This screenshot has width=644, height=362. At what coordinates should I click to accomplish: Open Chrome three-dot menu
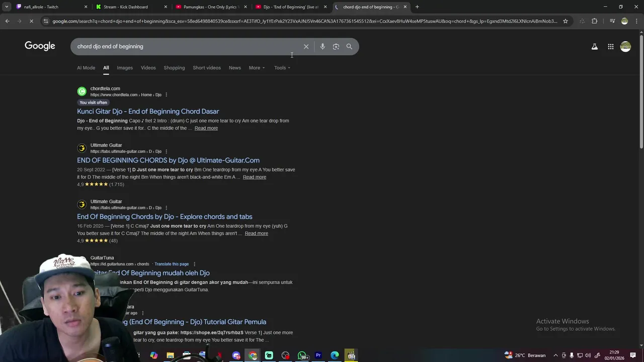coord(637,21)
